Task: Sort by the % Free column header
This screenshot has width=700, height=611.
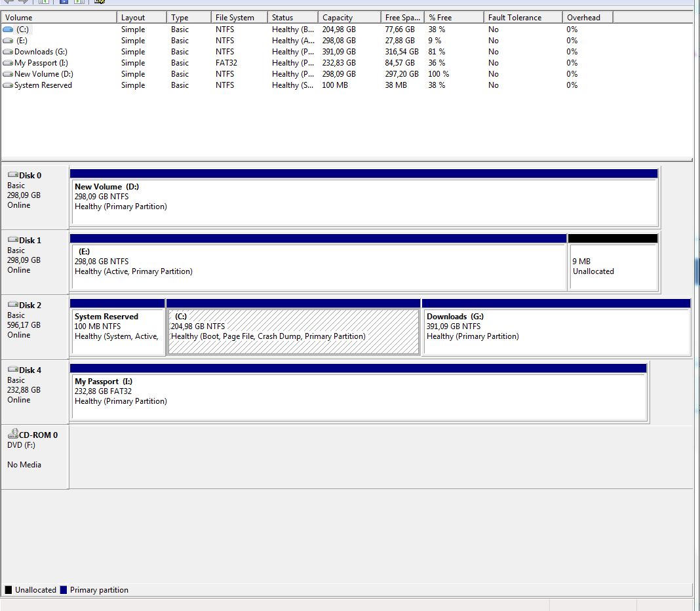Action: (x=454, y=18)
